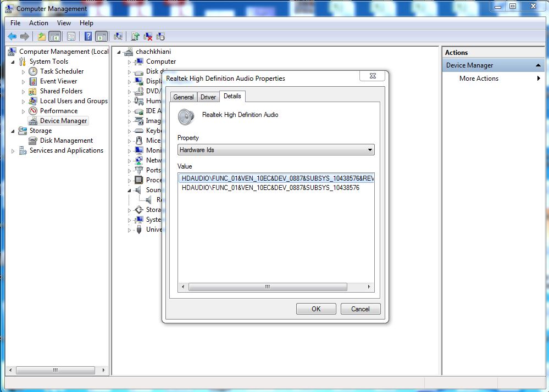Switch to the Driver tab
Screen dimensions: 549x392
tap(208, 97)
